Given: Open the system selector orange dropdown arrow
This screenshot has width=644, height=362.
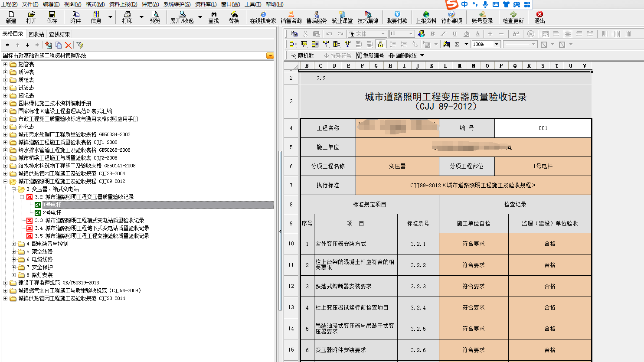Looking at the screenshot, I should (x=270, y=55).
